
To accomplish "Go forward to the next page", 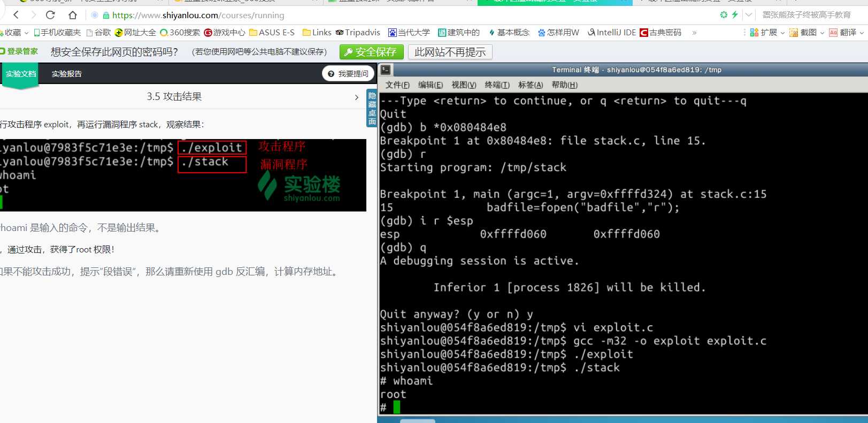I will (x=33, y=15).
